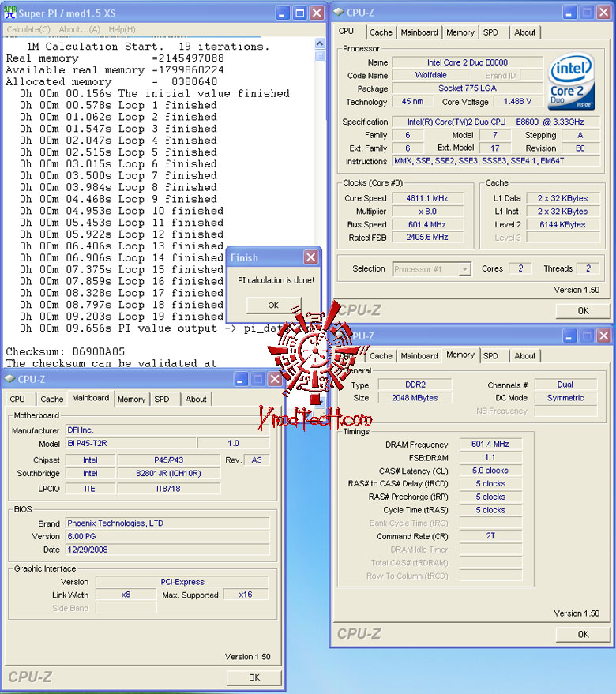Switch to CPU tab in Mainboard window
Image resolution: width=616 pixels, height=694 pixels.
(17, 400)
